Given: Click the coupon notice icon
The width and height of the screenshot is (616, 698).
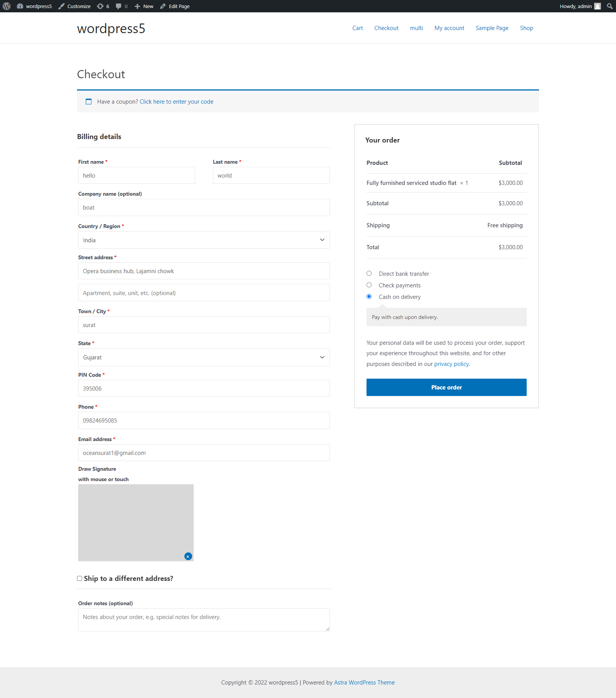Looking at the screenshot, I should [x=89, y=102].
